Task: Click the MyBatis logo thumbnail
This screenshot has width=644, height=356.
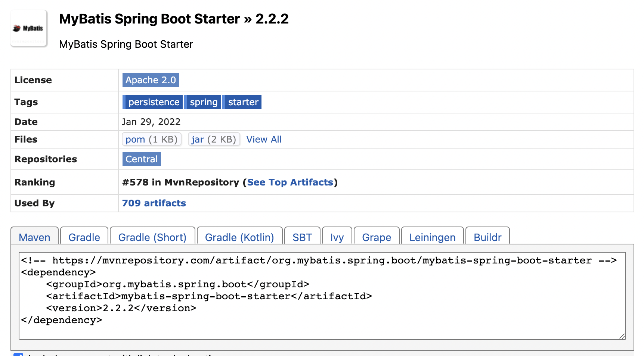Action: [x=29, y=28]
